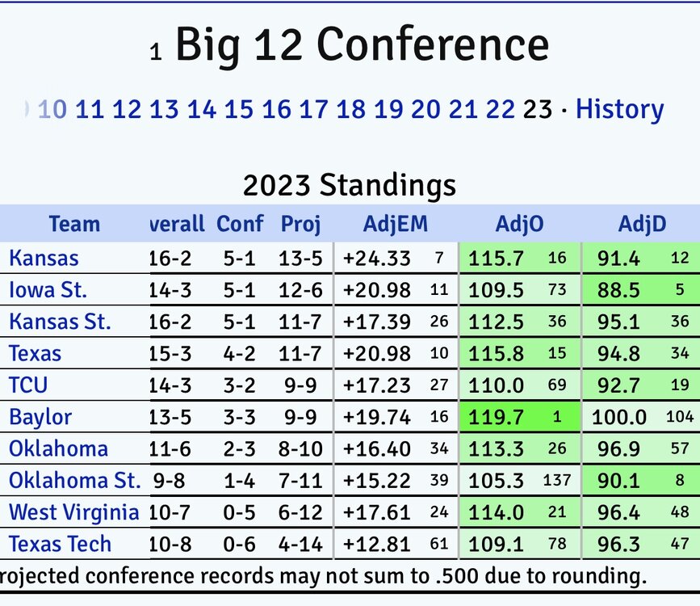Screen dimensions: 700x606
Task: Go to the 15 season link
Action: coord(238,109)
